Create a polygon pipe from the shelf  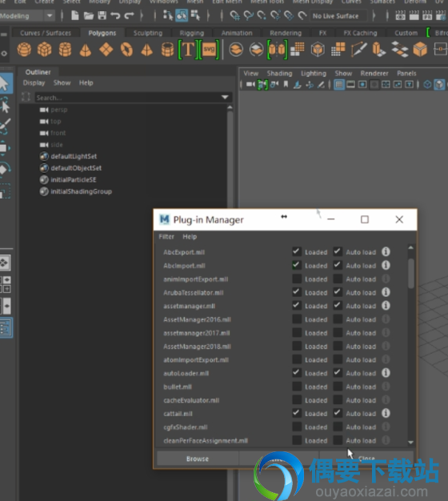pyautogui.click(x=167, y=50)
